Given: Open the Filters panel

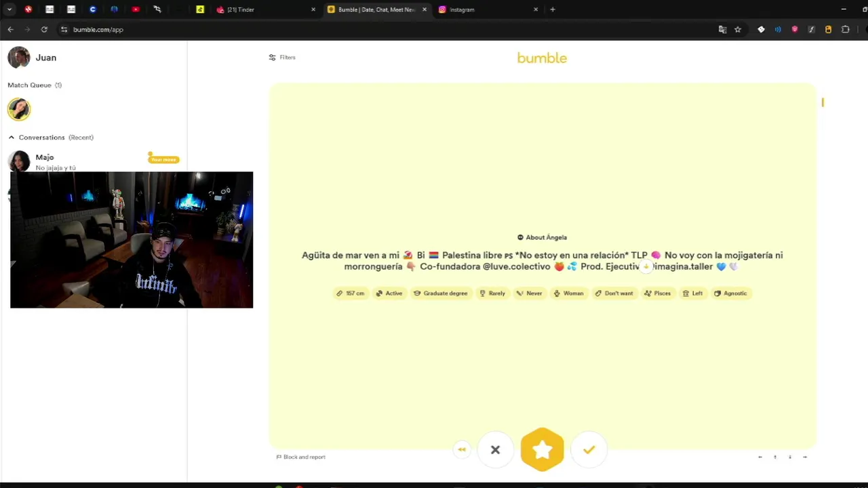Looking at the screenshot, I should click(x=282, y=58).
